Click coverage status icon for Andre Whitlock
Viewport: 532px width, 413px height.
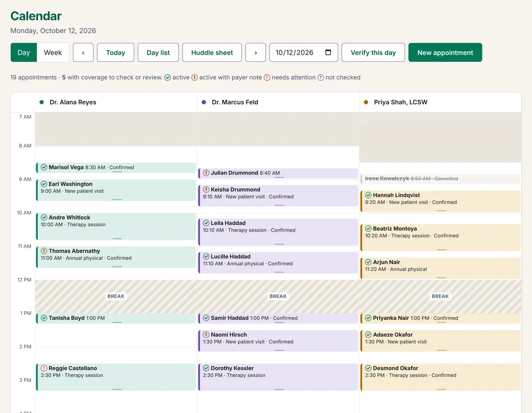[x=44, y=218]
